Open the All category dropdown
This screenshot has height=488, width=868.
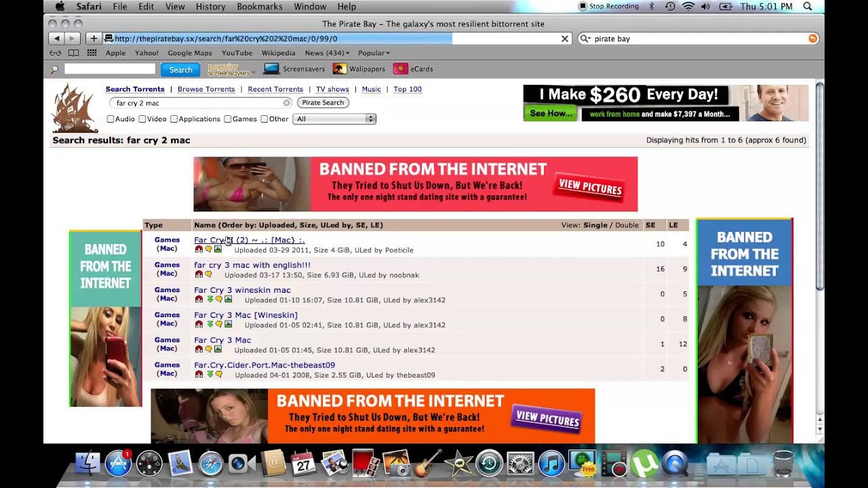pos(334,119)
